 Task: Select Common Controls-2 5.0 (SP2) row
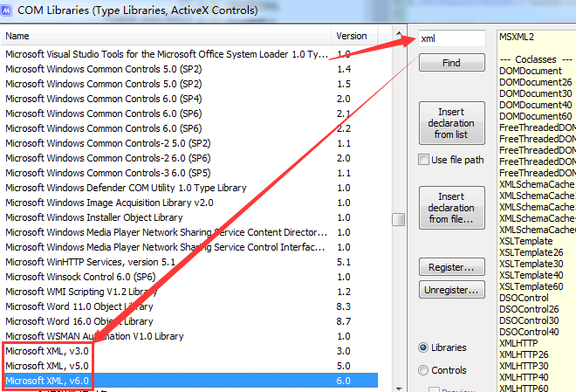point(189,143)
